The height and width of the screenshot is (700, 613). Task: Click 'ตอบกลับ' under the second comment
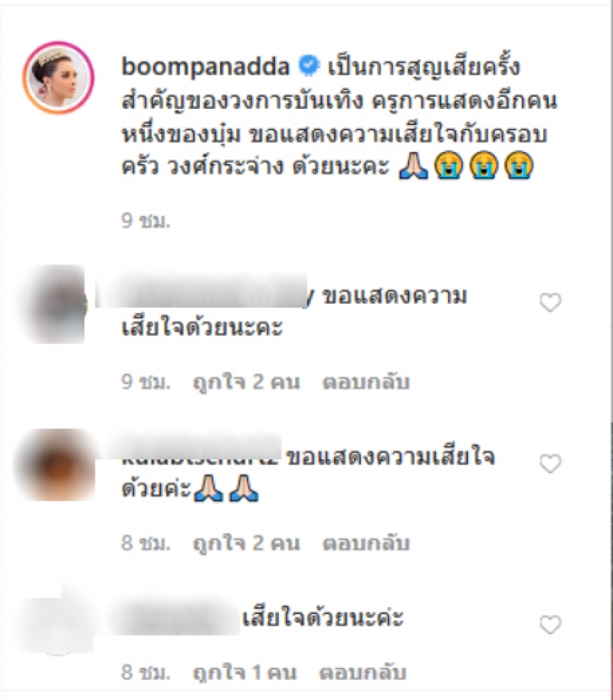pos(366,544)
